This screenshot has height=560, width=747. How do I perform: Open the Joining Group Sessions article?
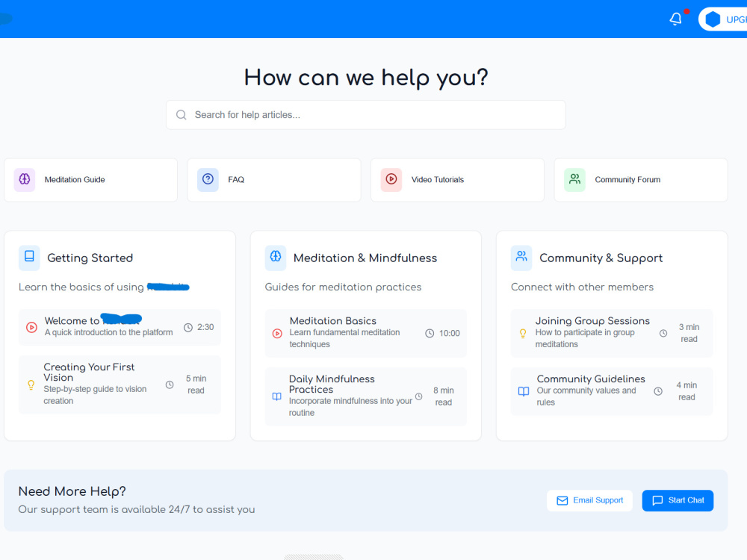click(612, 333)
